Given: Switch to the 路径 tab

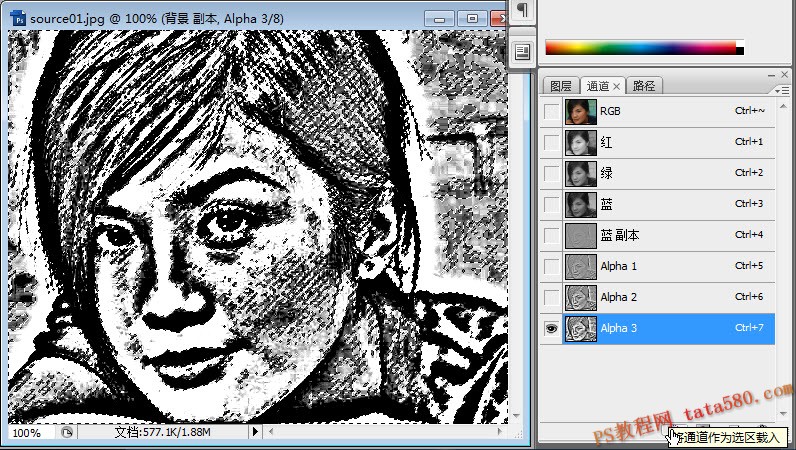Looking at the screenshot, I should point(644,86).
